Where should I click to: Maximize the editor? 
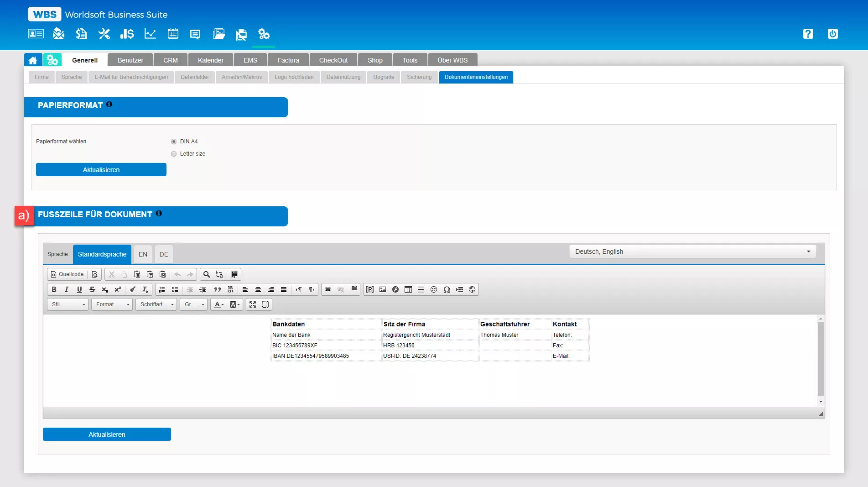(x=253, y=304)
